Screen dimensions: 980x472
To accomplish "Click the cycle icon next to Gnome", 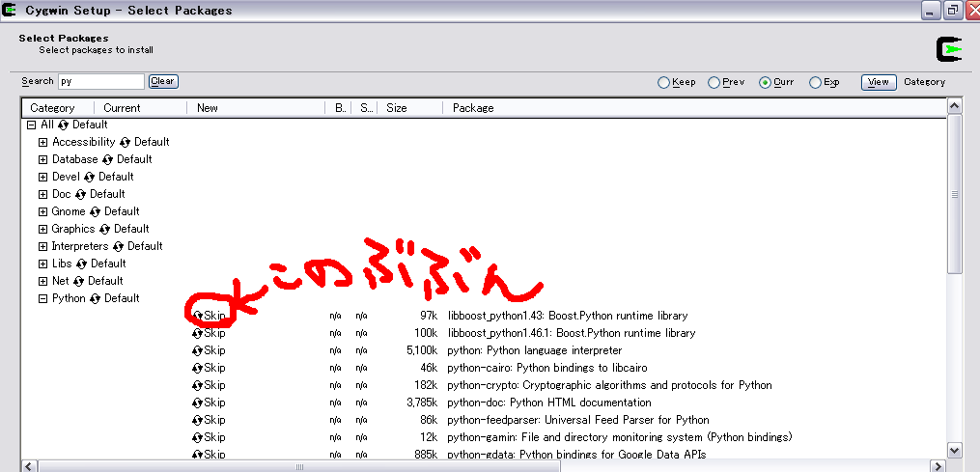I will pyautogui.click(x=95, y=212).
